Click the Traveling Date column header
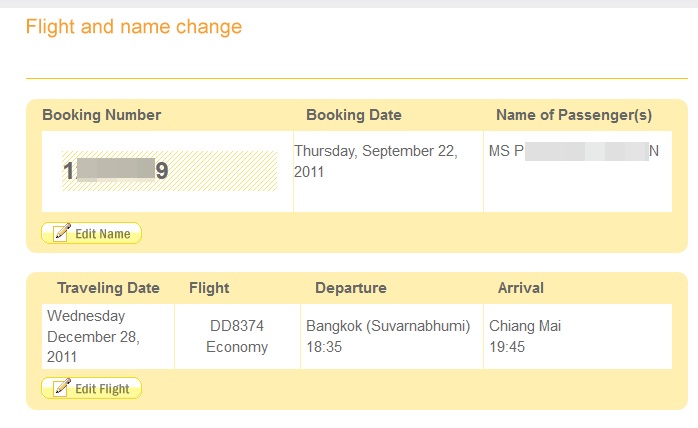The height and width of the screenshot is (428, 698). pyautogui.click(x=108, y=288)
